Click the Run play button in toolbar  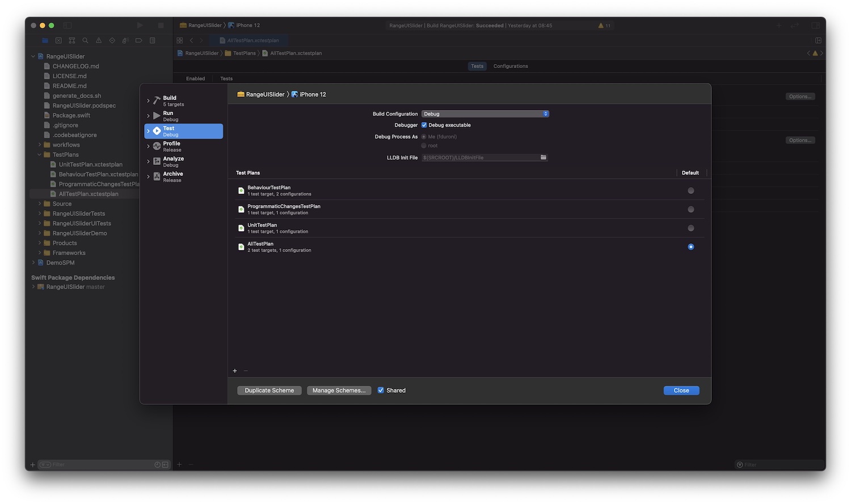click(140, 26)
